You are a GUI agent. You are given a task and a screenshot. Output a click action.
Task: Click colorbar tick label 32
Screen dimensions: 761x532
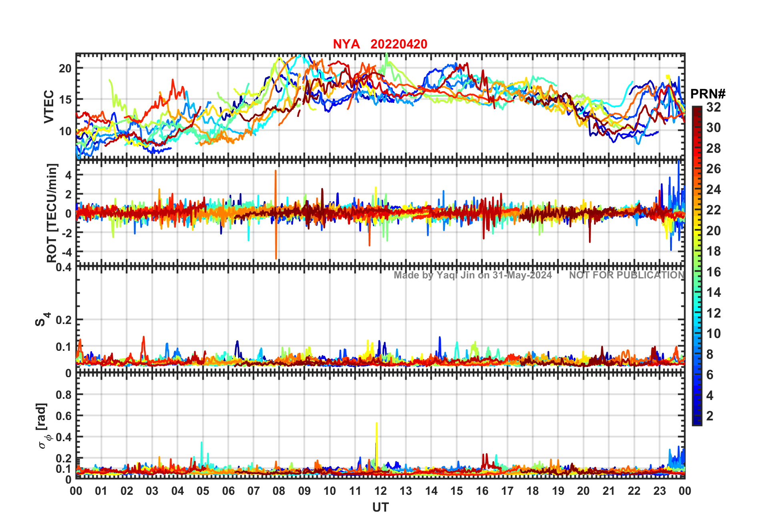click(714, 107)
